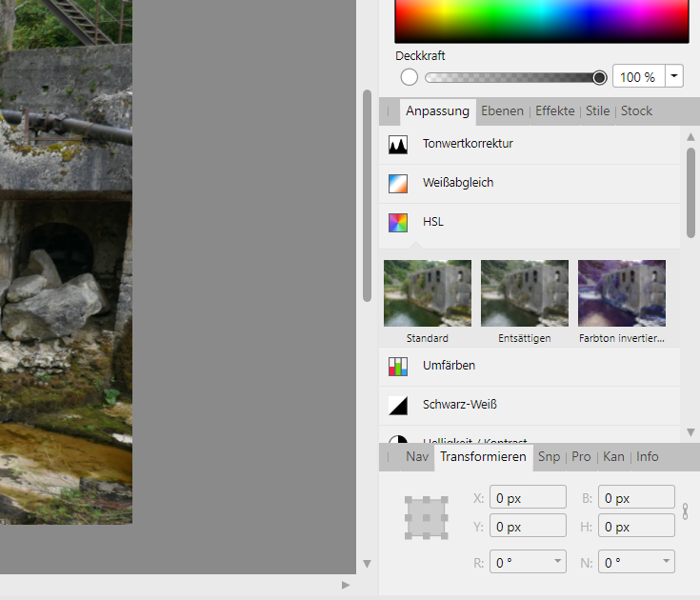Open the Deckkraft percentage dropdown

674,76
